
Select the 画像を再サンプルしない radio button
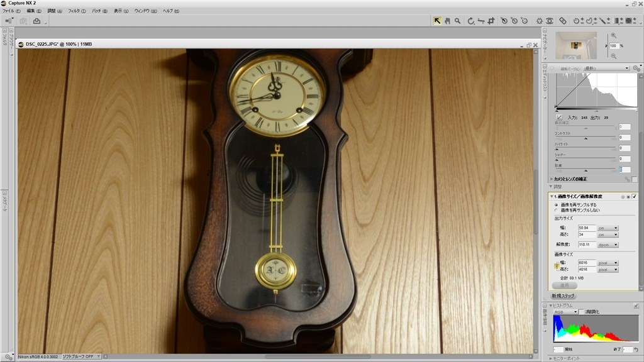click(x=556, y=210)
